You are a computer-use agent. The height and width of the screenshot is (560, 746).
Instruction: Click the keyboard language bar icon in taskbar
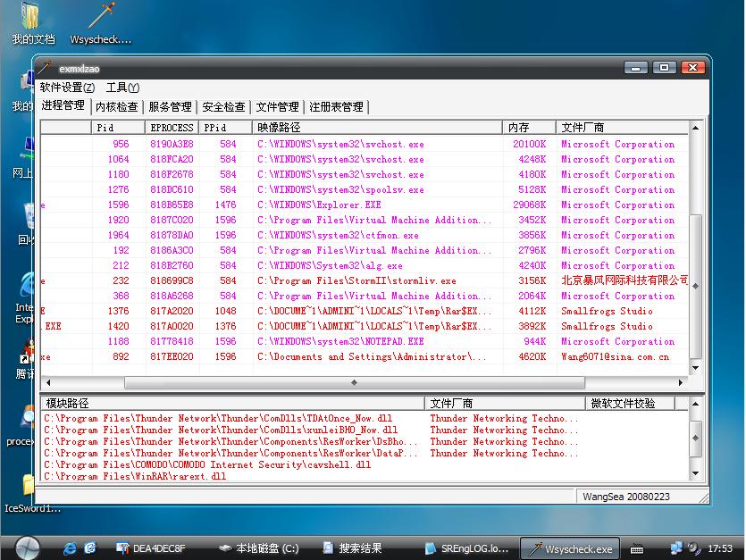pos(637,549)
